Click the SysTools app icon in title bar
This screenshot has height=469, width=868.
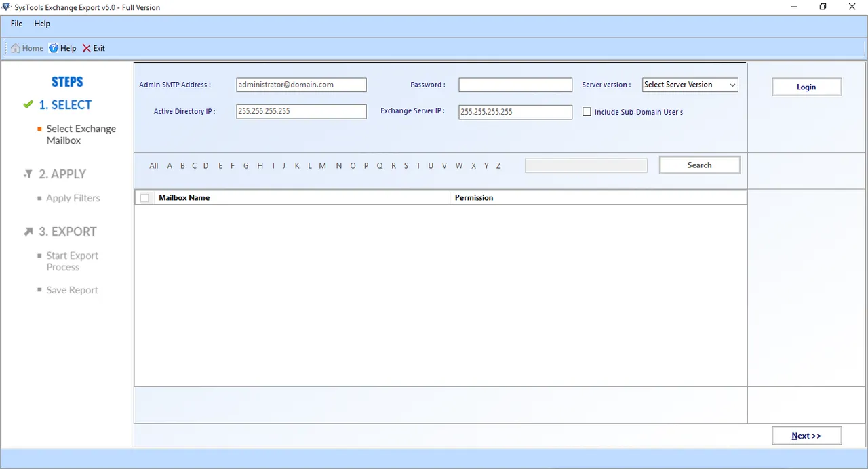[x=7, y=7]
